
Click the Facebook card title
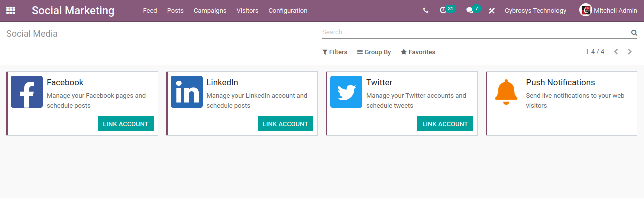click(65, 82)
